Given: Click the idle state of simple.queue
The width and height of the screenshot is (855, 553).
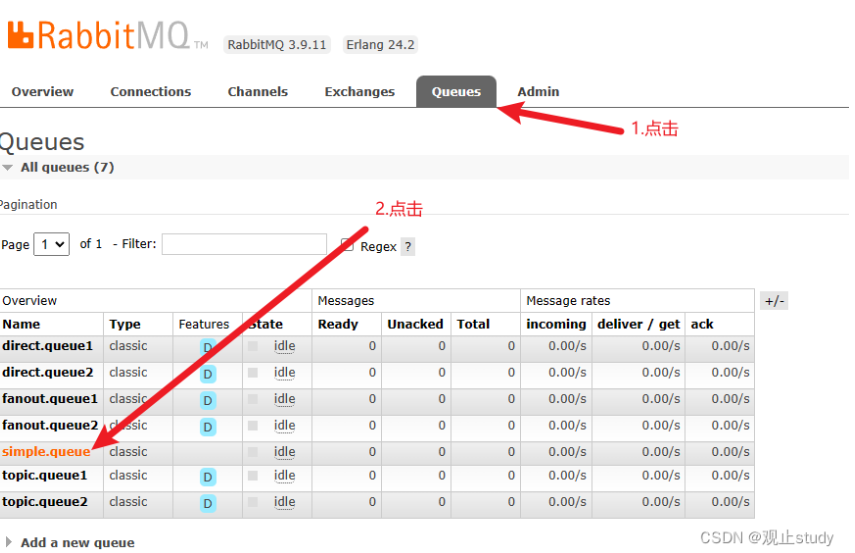Looking at the screenshot, I should point(285,452).
